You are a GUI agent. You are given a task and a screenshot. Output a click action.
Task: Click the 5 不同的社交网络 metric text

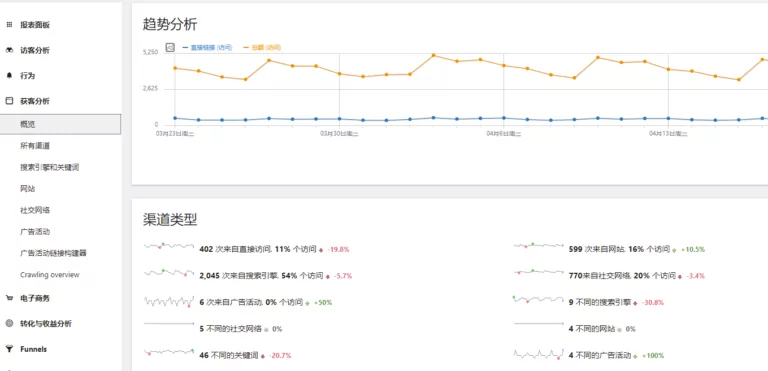[231, 329]
